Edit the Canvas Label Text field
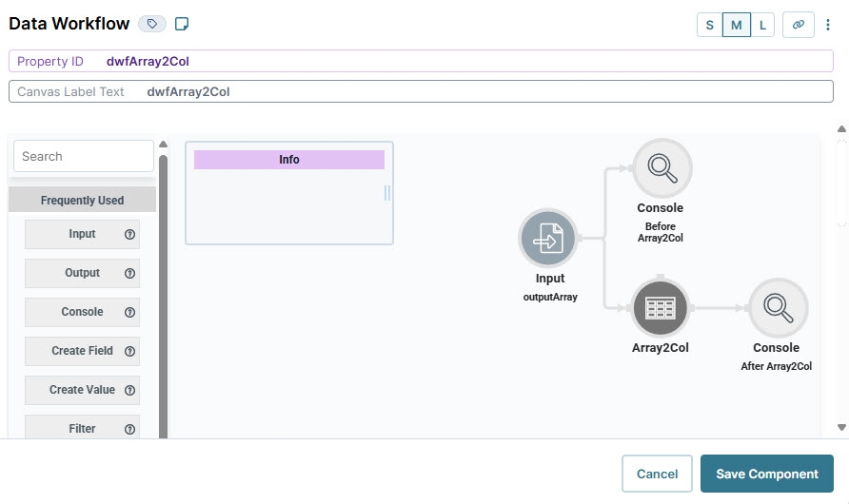849x504 pixels. point(421,91)
